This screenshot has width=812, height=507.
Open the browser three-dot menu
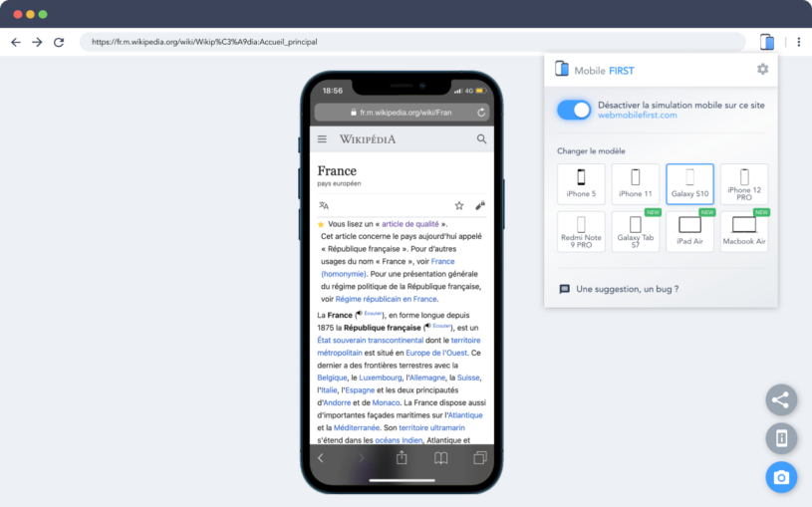pyautogui.click(x=798, y=42)
